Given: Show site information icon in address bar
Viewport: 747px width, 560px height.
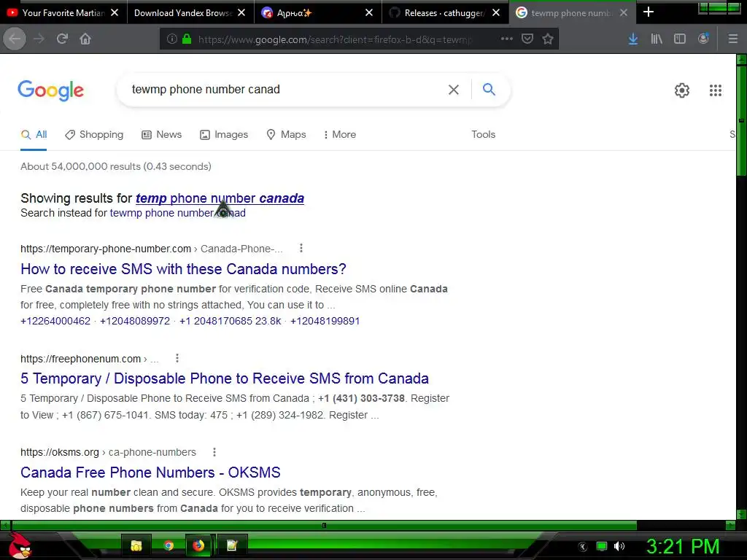Looking at the screenshot, I should pyautogui.click(x=172, y=39).
